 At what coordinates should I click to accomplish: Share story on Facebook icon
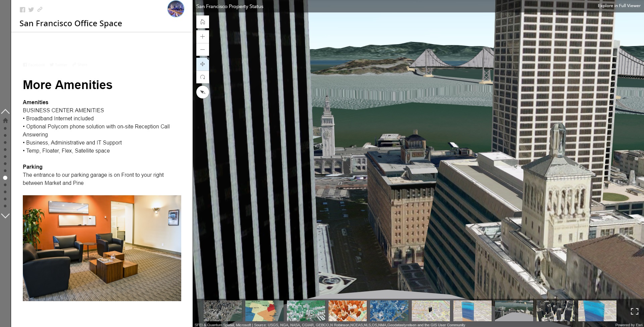click(x=22, y=10)
